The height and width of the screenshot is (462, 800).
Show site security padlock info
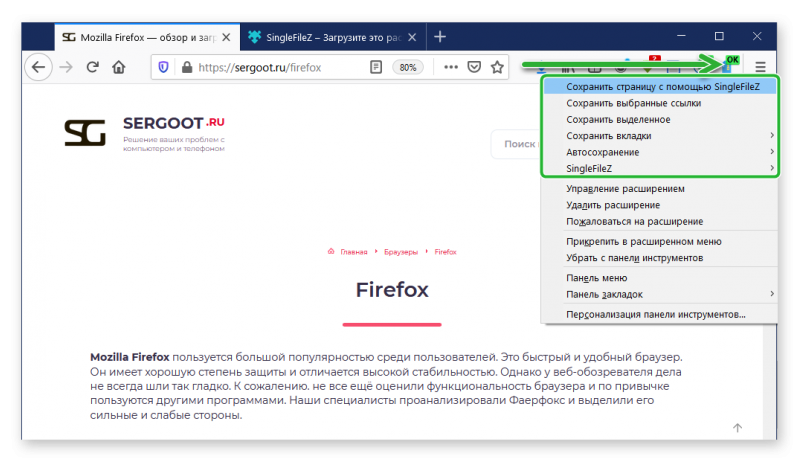point(187,67)
